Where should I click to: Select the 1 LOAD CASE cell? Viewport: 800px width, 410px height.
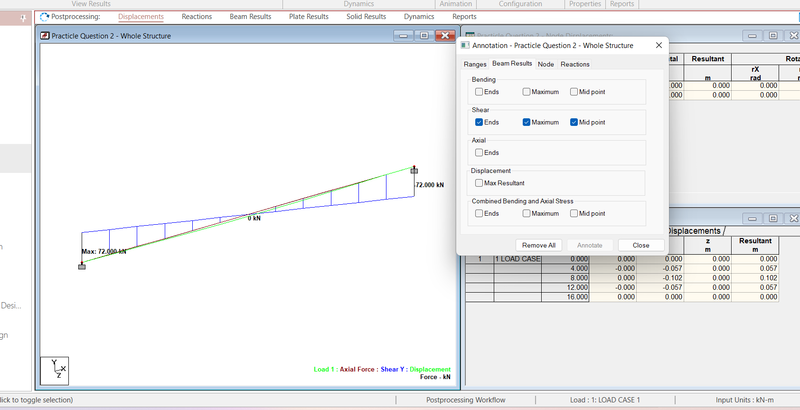(517, 259)
